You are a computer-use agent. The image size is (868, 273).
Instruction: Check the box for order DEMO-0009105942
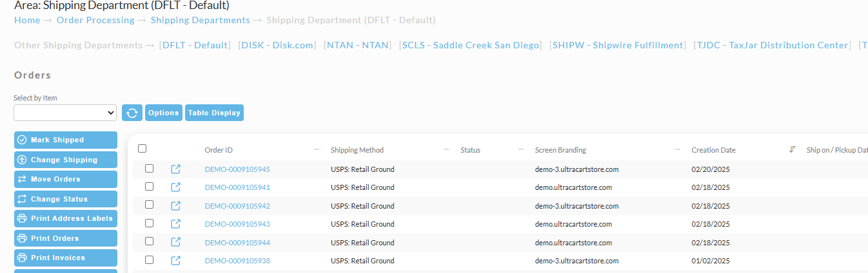(x=149, y=205)
